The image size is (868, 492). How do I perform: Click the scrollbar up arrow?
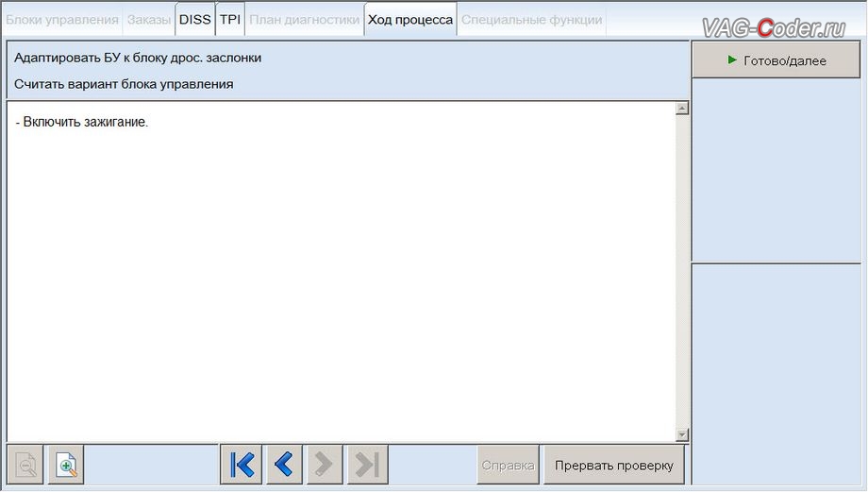(682, 108)
